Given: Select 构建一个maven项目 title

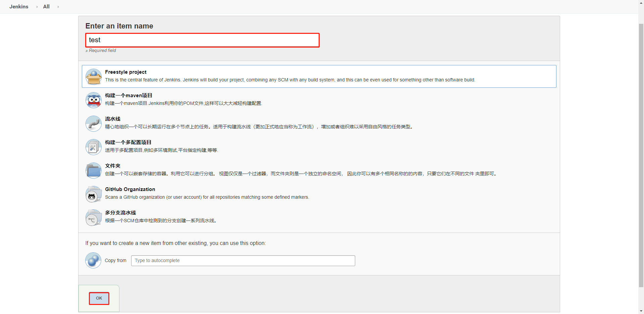Looking at the screenshot, I should (128, 96).
